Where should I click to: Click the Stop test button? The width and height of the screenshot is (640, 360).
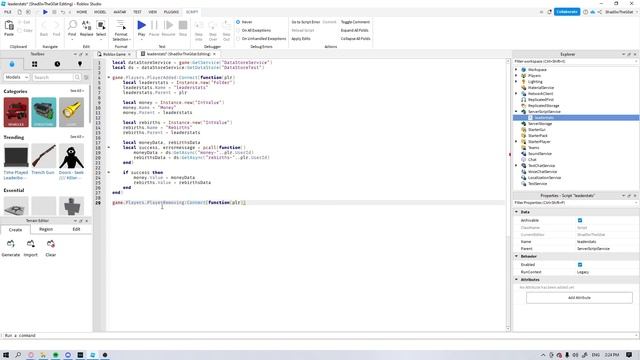pyautogui.click(x=183, y=25)
